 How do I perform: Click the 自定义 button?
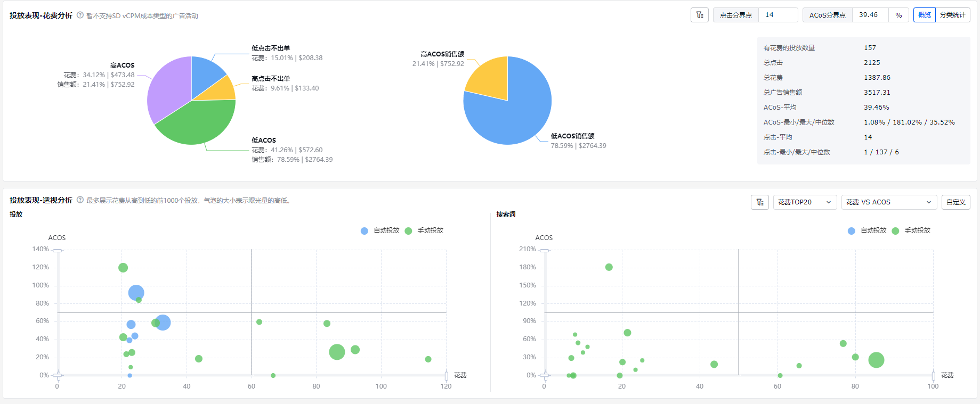(956, 202)
